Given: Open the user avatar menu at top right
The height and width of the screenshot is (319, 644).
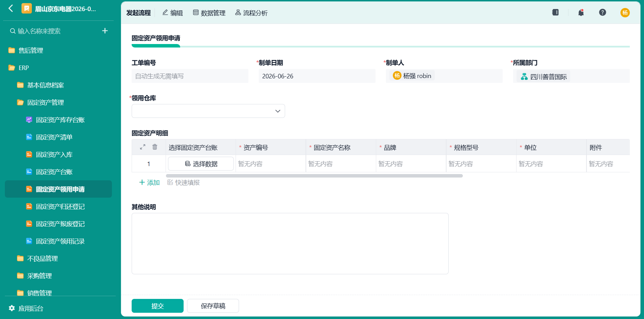Looking at the screenshot, I should pos(625,13).
